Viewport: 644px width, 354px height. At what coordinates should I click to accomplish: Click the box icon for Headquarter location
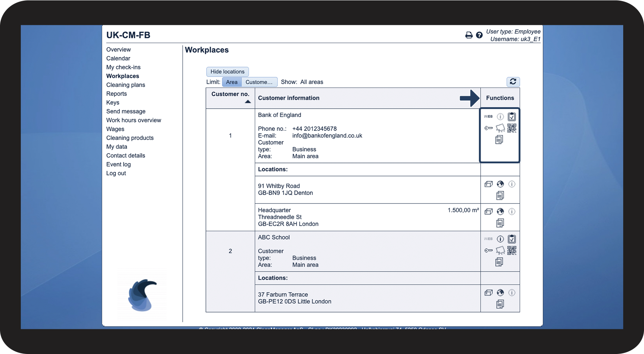coord(489,211)
